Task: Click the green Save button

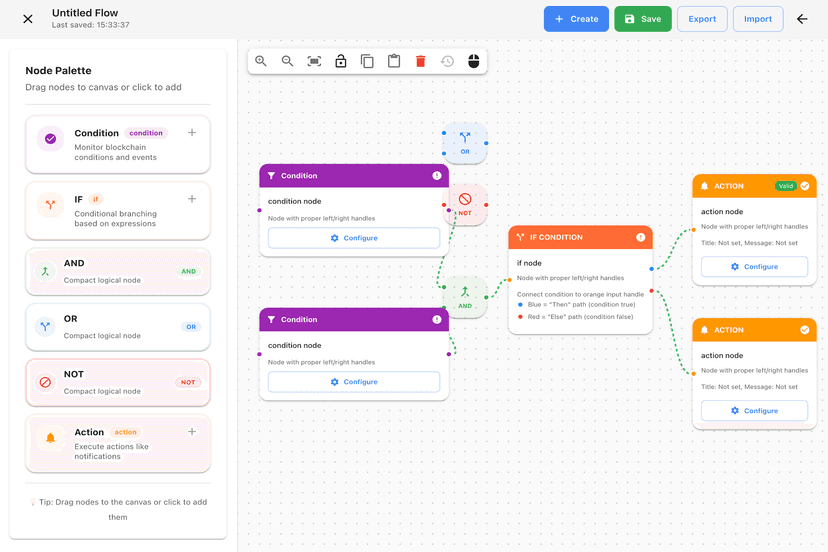Action: click(x=642, y=19)
